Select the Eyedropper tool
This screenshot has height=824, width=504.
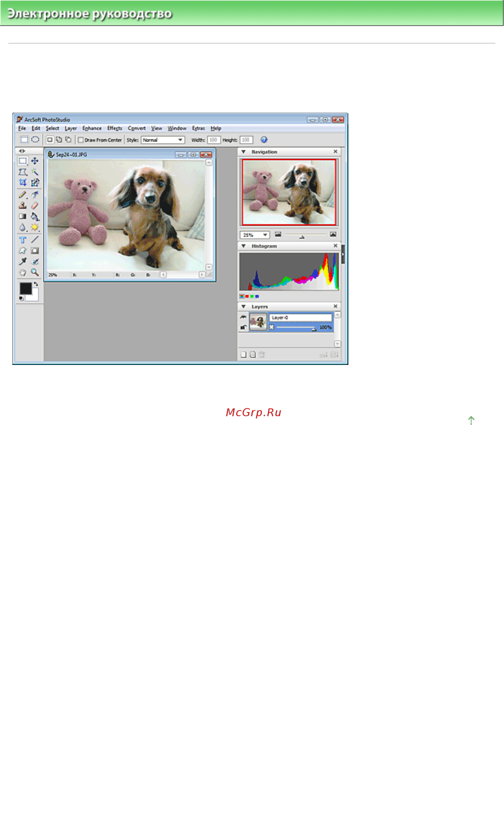23,261
